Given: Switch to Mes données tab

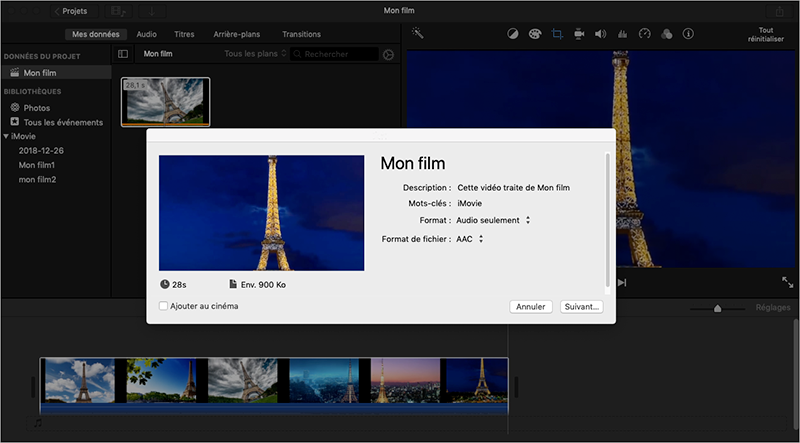Looking at the screenshot, I should tap(95, 34).
